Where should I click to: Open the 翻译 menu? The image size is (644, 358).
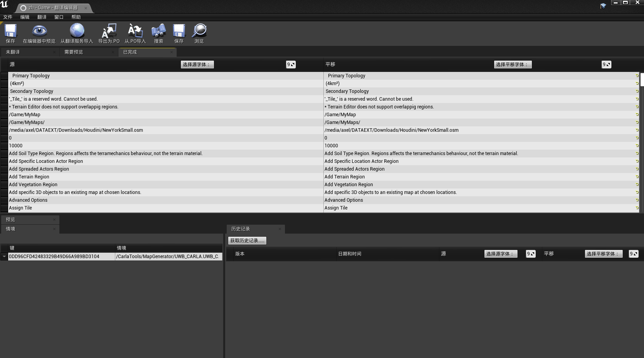pyautogui.click(x=42, y=17)
